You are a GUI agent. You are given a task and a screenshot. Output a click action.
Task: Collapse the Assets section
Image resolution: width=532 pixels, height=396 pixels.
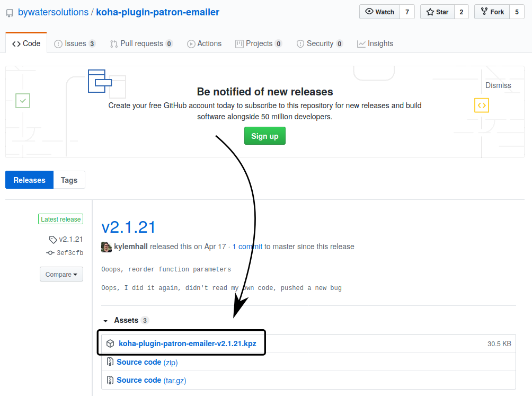click(126, 320)
